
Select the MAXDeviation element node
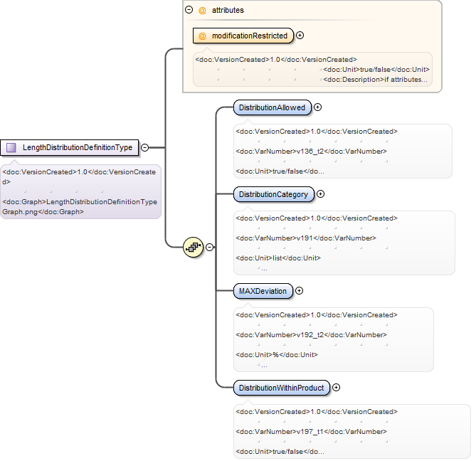[x=263, y=291]
